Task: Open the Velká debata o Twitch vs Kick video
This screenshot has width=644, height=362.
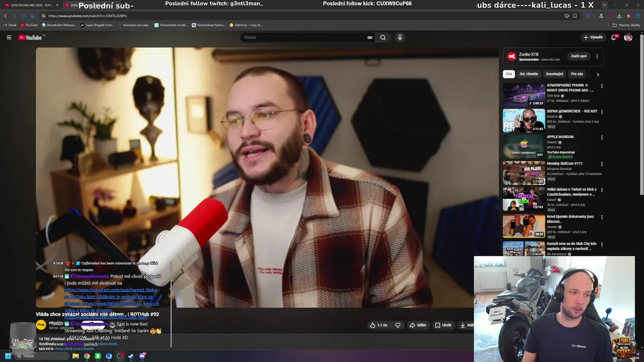Action: (524, 199)
